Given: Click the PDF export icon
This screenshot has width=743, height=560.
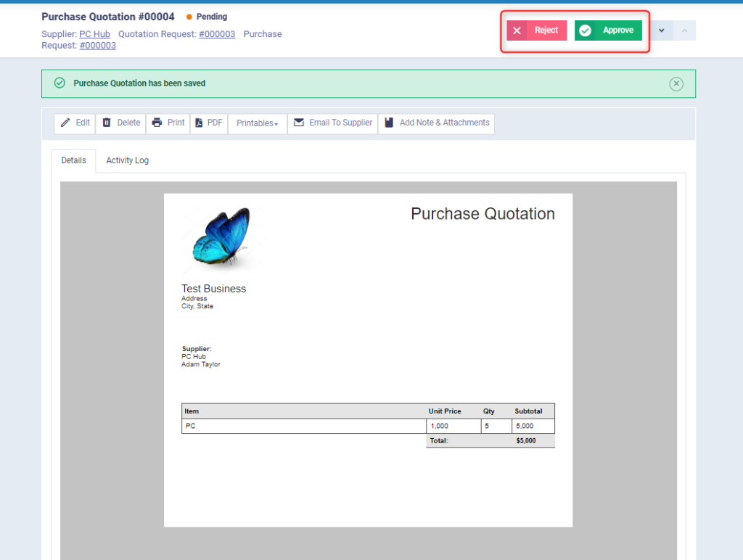Looking at the screenshot, I should (x=200, y=123).
